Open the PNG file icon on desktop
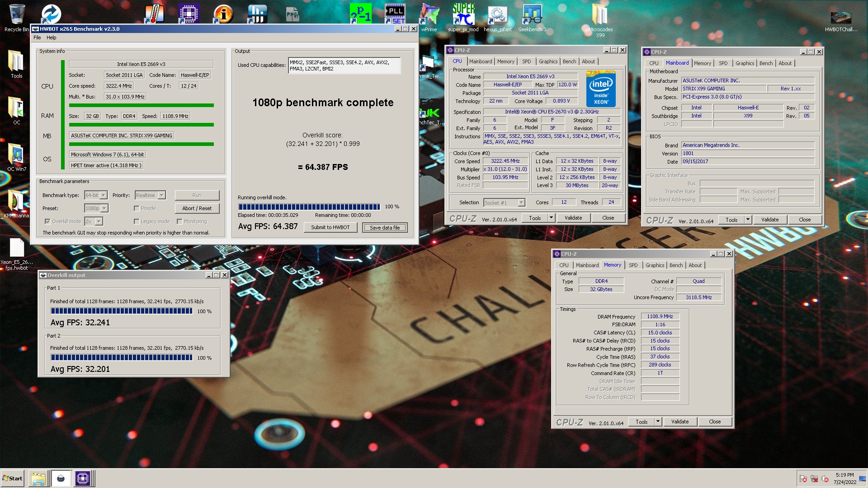Image resolution: width=868 pixels, height=488 pixels. 292,14
